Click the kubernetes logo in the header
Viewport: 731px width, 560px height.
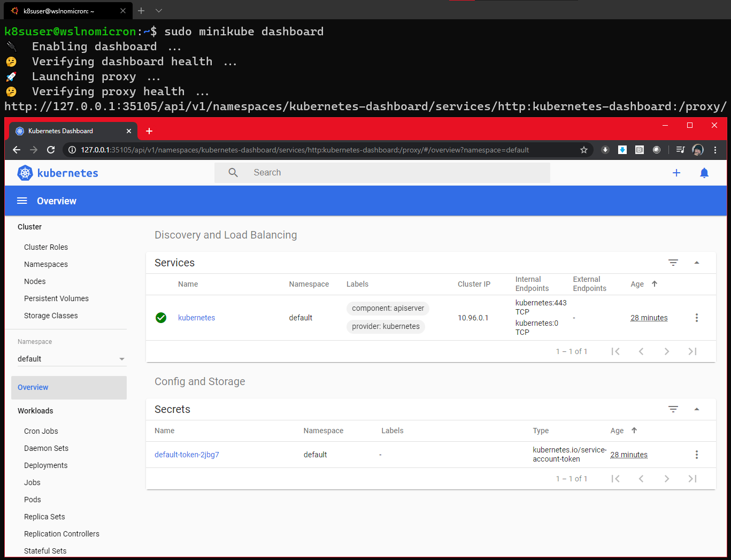click(25, 173)
